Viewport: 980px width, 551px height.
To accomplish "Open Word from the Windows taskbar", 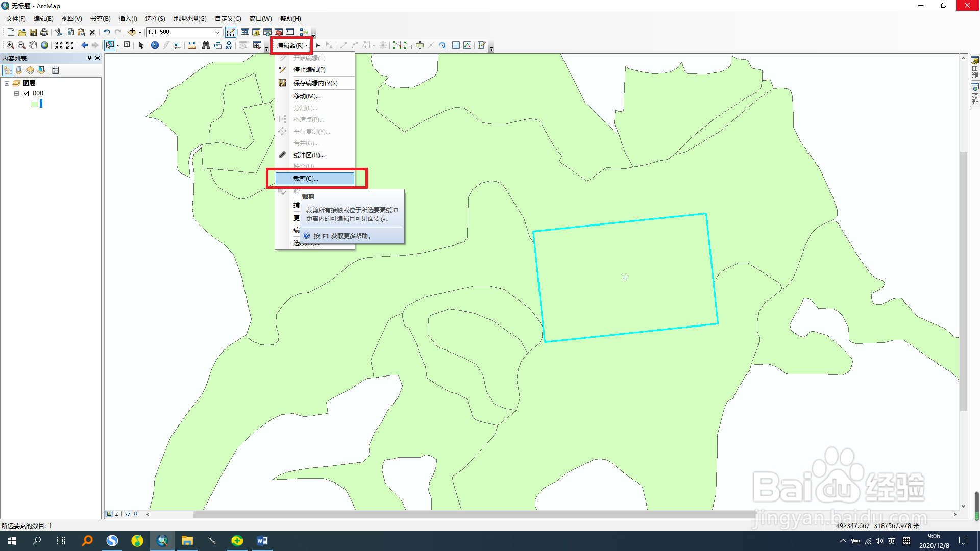I will click(x=262, y=541).
